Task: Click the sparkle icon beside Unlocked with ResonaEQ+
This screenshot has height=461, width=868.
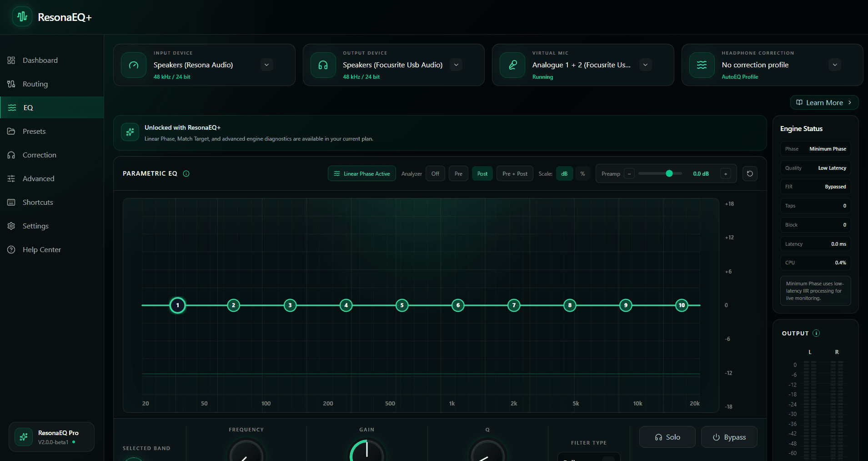Action: pos(130,132)
